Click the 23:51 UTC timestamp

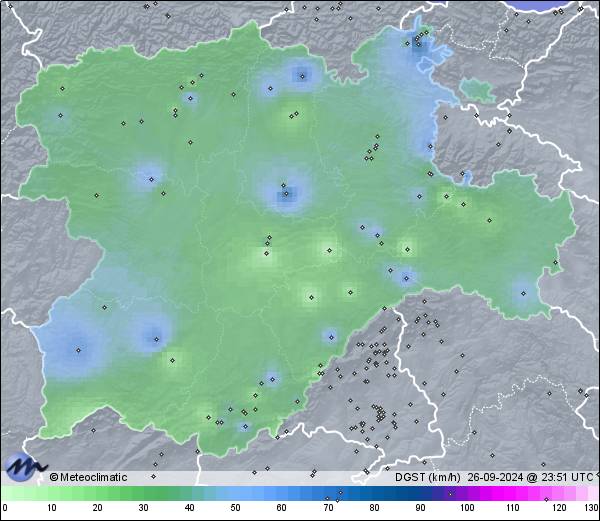(566, 477)
